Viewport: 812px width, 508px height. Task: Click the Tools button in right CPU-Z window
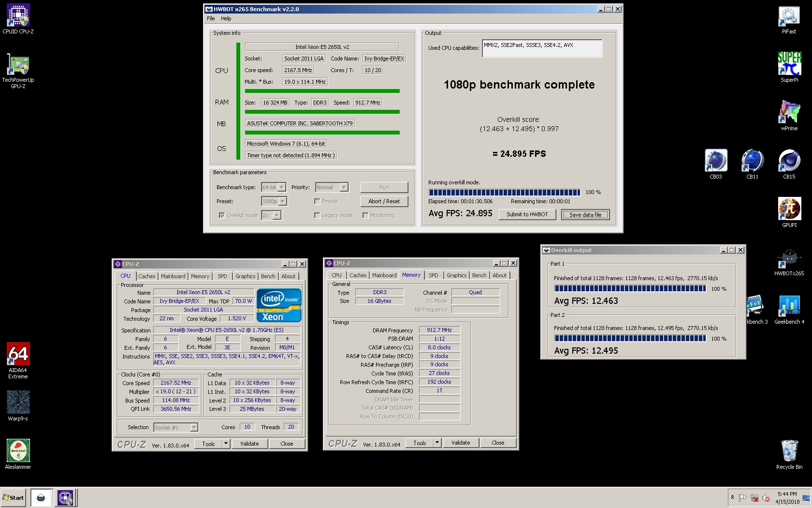click(420, 443)
